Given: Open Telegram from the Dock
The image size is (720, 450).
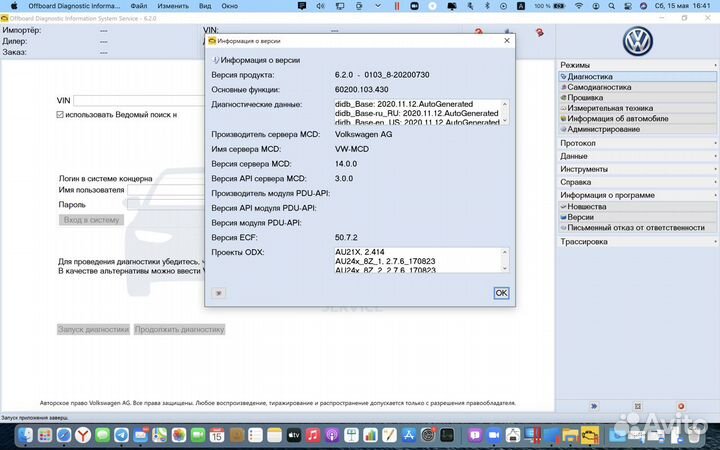Looking at the screenshot, I should (x=122, y=434).
